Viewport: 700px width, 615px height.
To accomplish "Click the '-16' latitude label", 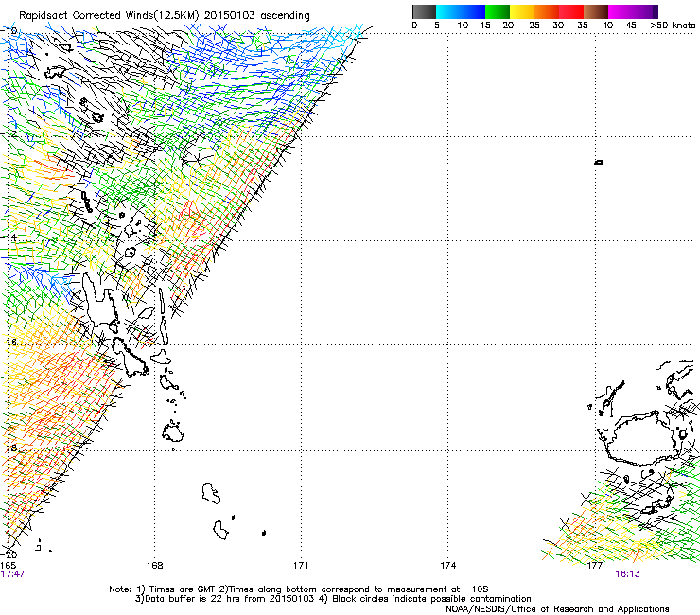I will [x=9, y=343].
